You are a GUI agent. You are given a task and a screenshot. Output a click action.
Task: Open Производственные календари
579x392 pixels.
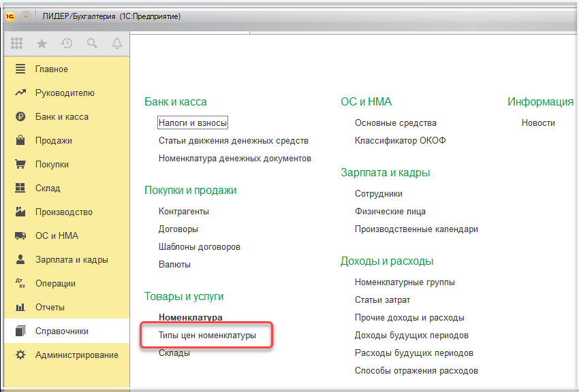(416, 229)
